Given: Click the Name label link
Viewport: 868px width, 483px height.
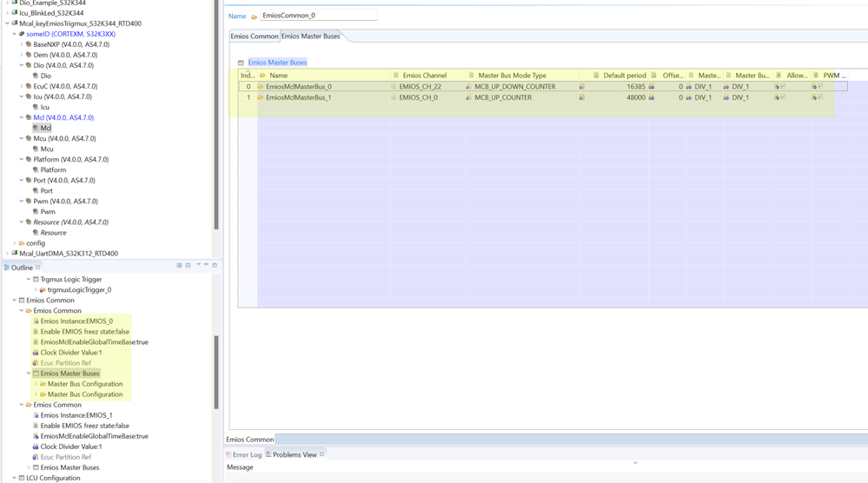Looking at the screenshot, I should [237, 16].
